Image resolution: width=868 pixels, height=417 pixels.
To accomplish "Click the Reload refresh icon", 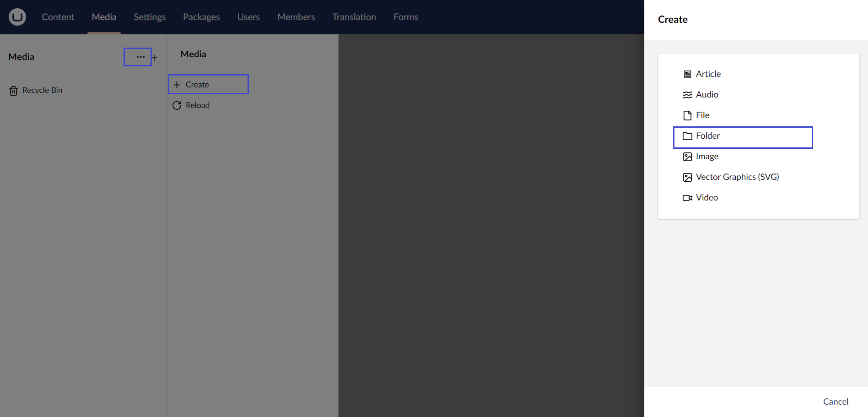I will [178, 105].
